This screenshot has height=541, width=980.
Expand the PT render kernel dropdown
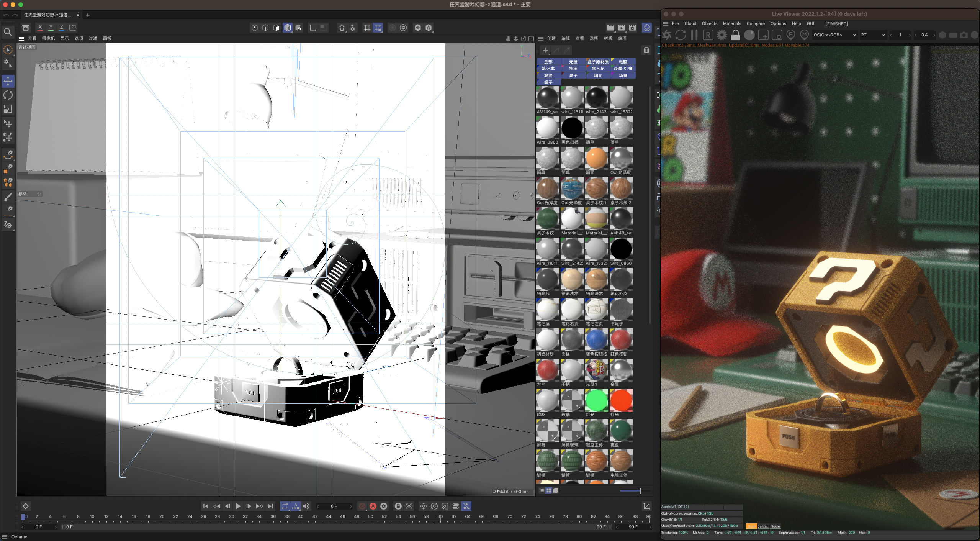tap(873, 35)
